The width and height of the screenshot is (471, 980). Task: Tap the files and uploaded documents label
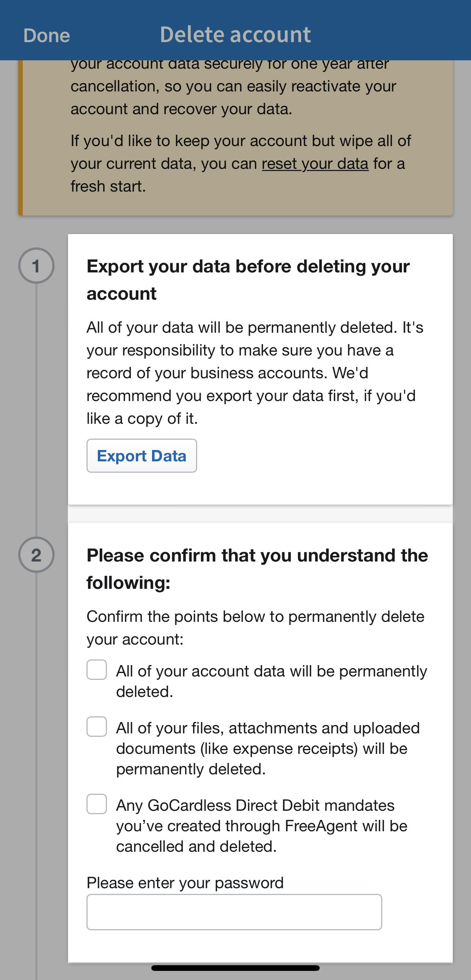pos(268,748)
